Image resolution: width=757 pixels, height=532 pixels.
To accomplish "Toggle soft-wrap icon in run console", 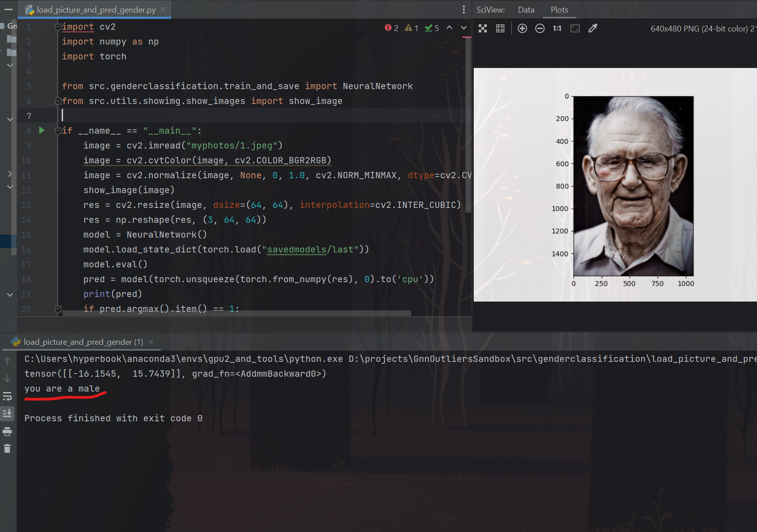I will point(7,396).
